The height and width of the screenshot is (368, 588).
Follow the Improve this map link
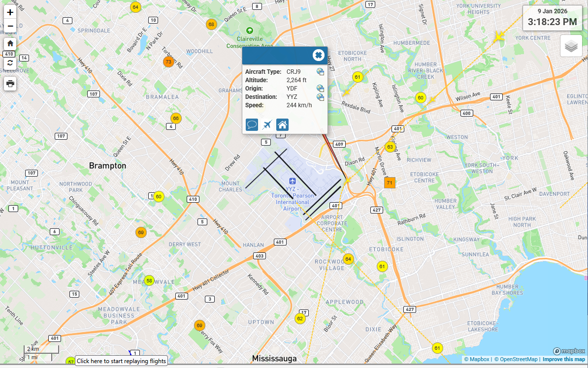click(x=563, y=360)
